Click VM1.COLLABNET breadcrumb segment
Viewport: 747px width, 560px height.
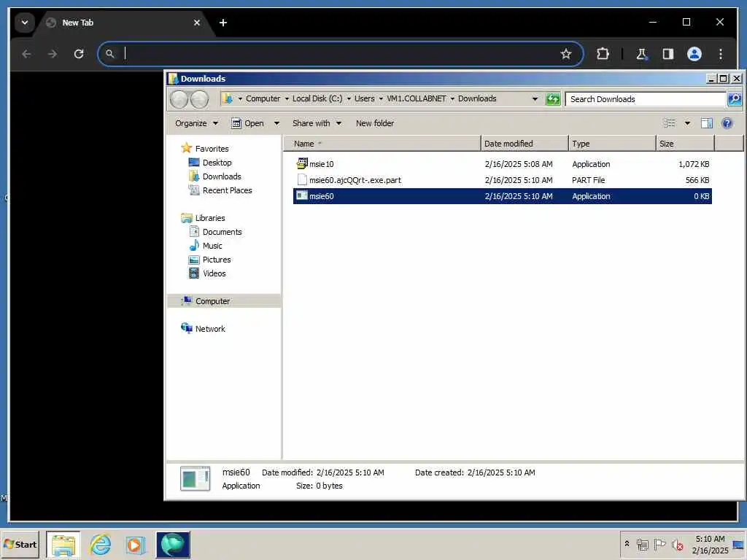pos(417,98)
